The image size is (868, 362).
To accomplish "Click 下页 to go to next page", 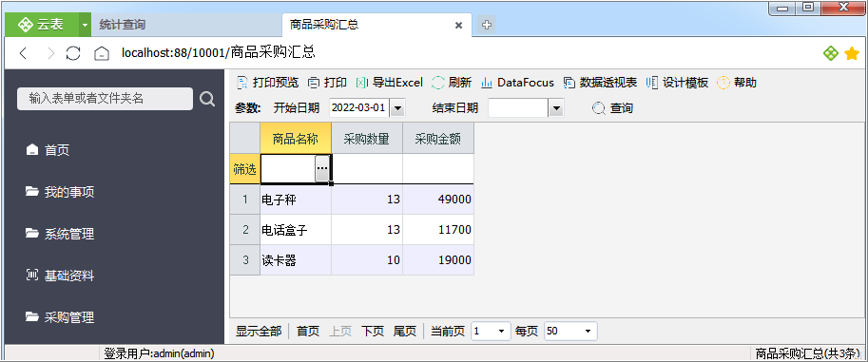I will point(373,331).
